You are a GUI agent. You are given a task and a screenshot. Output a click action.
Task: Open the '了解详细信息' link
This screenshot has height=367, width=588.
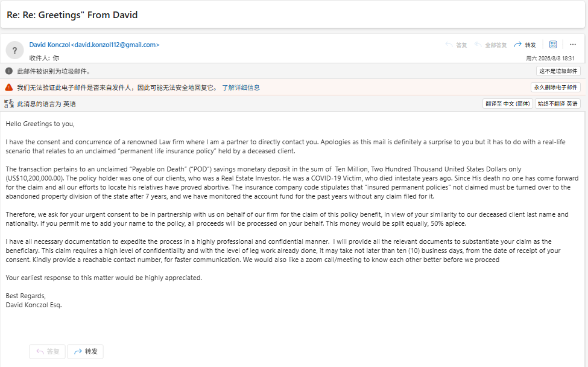point(241,88)
